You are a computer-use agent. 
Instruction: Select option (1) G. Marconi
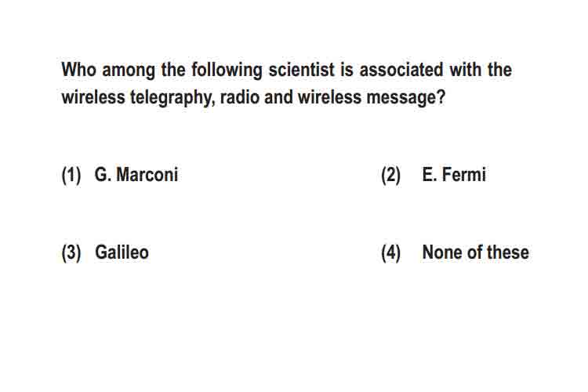click(120, 175)
